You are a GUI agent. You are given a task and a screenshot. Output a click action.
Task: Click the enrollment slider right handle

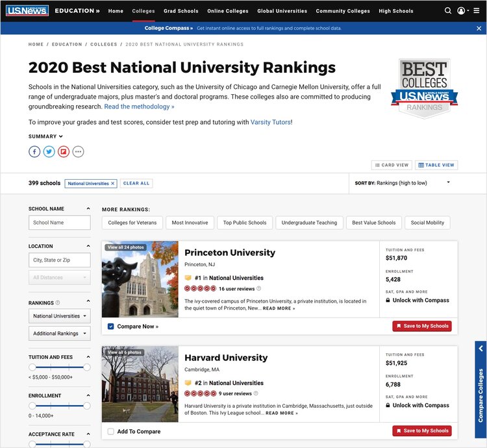(x=87, y=406)
